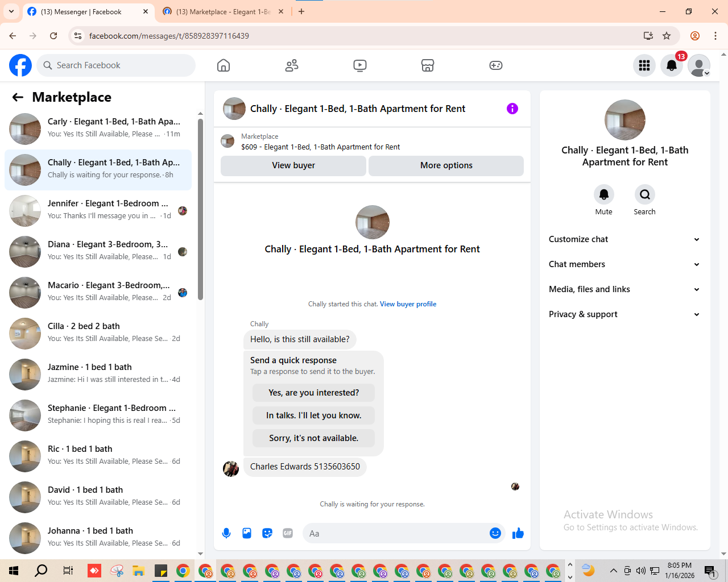728x582 pixels.
Task: Send quick response 'Sorry, it's not available.'
Action: [313, 438]
